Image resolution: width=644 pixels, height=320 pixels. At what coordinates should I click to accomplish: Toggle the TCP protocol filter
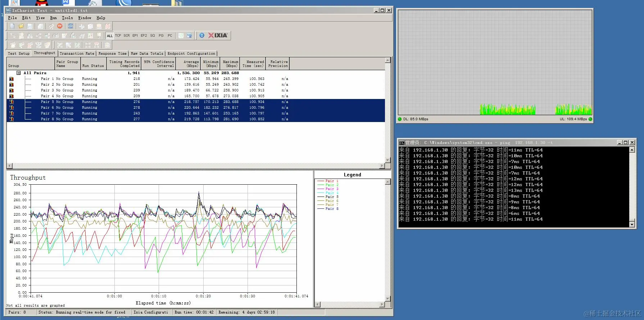(118, 36)
